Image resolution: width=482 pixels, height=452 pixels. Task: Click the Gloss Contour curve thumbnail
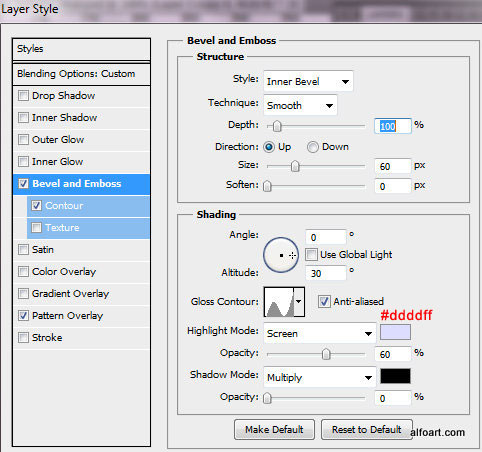(279, 302)
